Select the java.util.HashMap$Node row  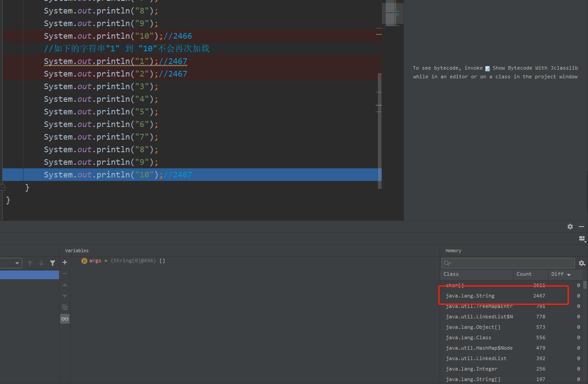tap(511, 348)
